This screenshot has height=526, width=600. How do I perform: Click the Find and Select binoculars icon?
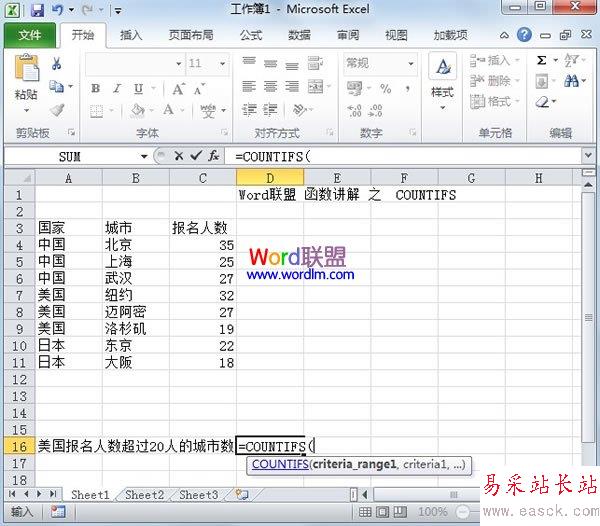pyautogui.click(x=571, y=81)
